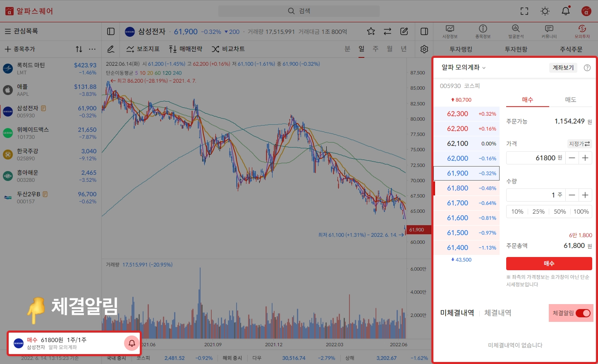Screen dimensions: 598x364
Task: Add Samsung Electronics to favorites star
Action: (371, 31)
